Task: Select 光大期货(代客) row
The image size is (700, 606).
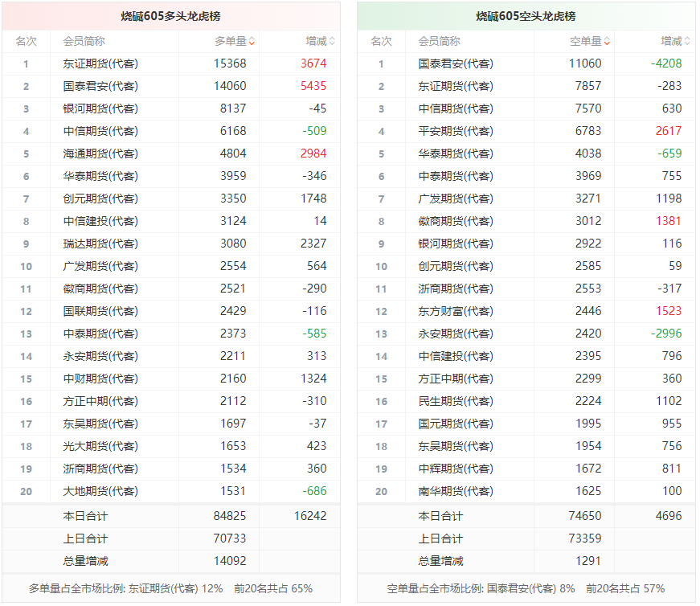Action: (171, 446)
